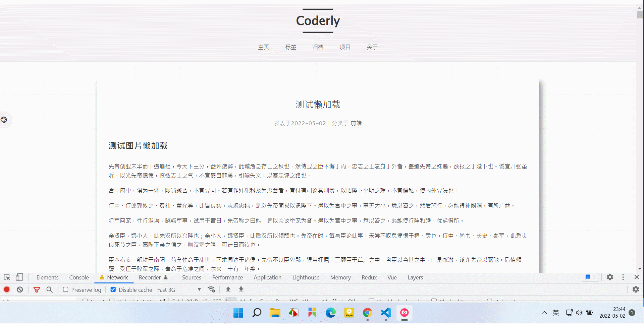
Task: Toggle the network filter funnel icon
Action: pos(37,289)
